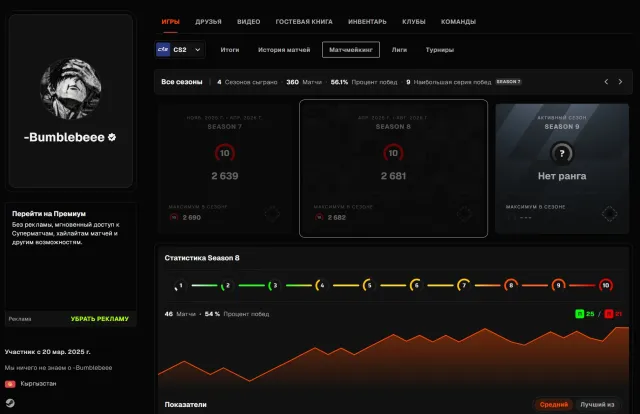Click Участник с 20 мар. 2025 г. text
This screenshot has height=414, width=640.
point(48,352)
